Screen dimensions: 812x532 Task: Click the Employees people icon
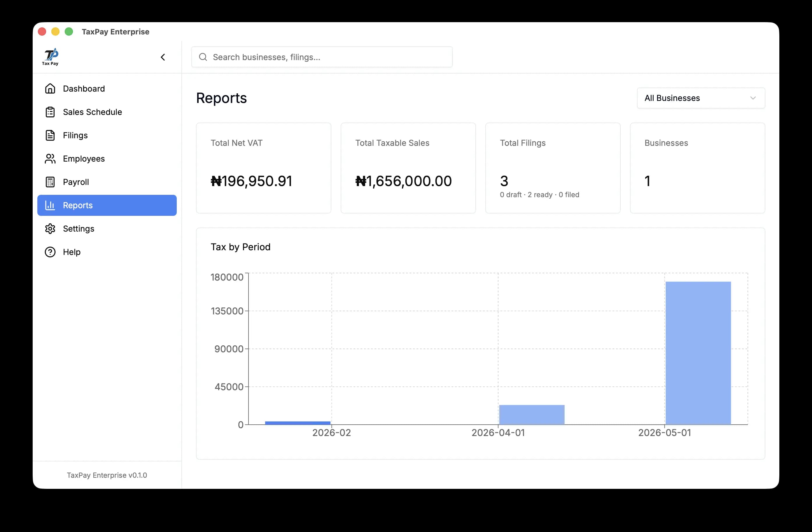(x=50, y=159)
